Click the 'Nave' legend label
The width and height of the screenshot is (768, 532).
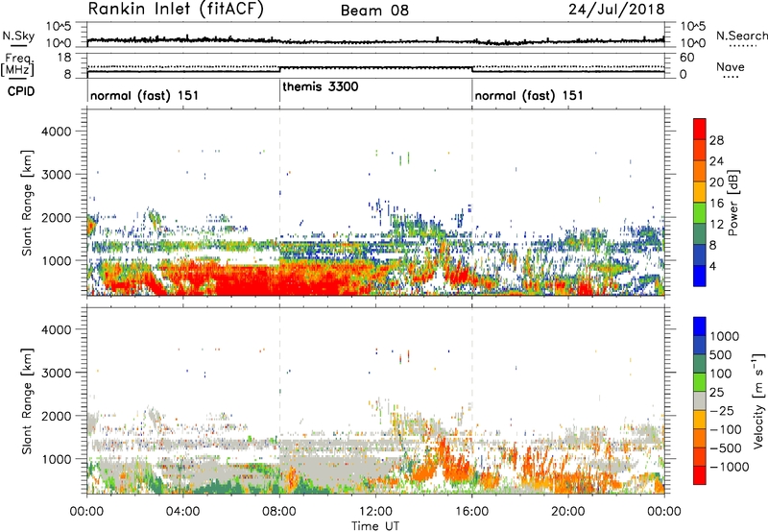click(731, 66)
